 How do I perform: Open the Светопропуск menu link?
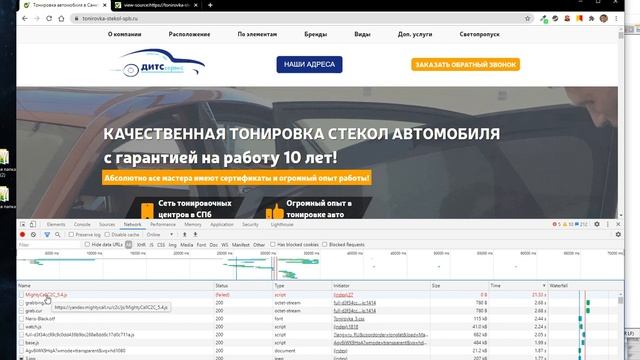[x=480, y=34]
